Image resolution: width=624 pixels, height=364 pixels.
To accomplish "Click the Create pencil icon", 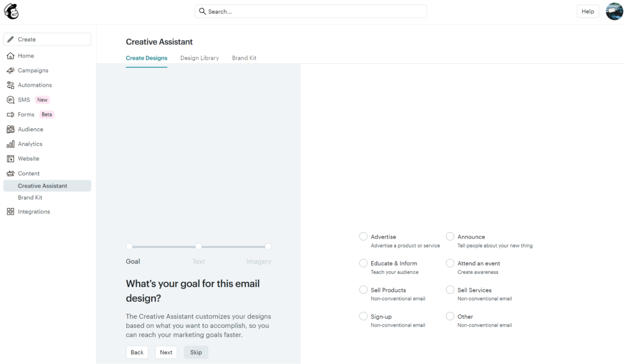I will point(10,39).
